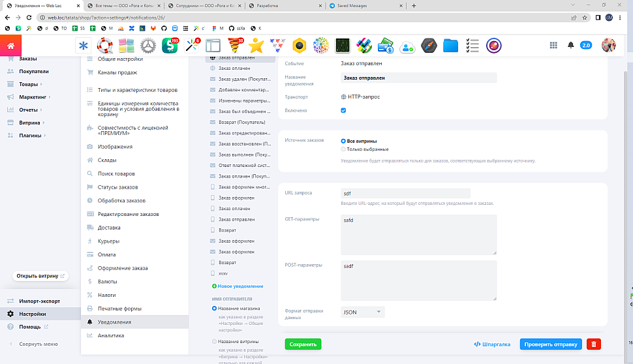Image resolution: width=633 pixels, height=364 pixels.
Task: Click the red trash delete button
Action: click(x=593, y=344)
